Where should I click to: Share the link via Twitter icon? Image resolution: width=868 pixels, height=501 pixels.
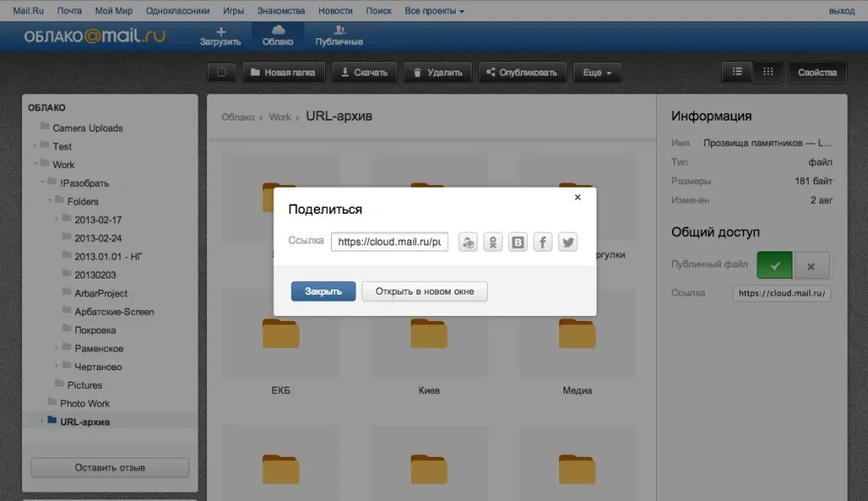click(x=568, y=242)
